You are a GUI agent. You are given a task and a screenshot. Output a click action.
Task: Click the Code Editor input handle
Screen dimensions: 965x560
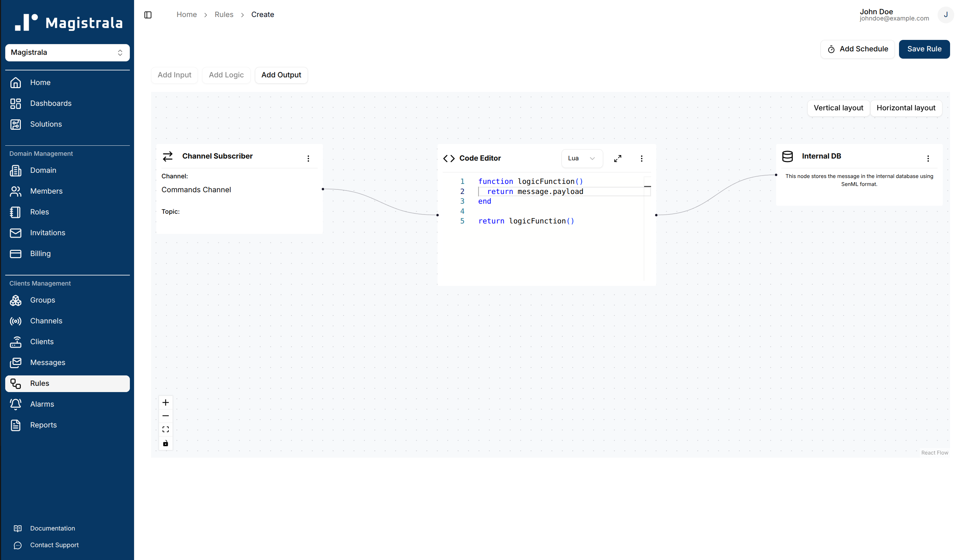click(438, 215)
